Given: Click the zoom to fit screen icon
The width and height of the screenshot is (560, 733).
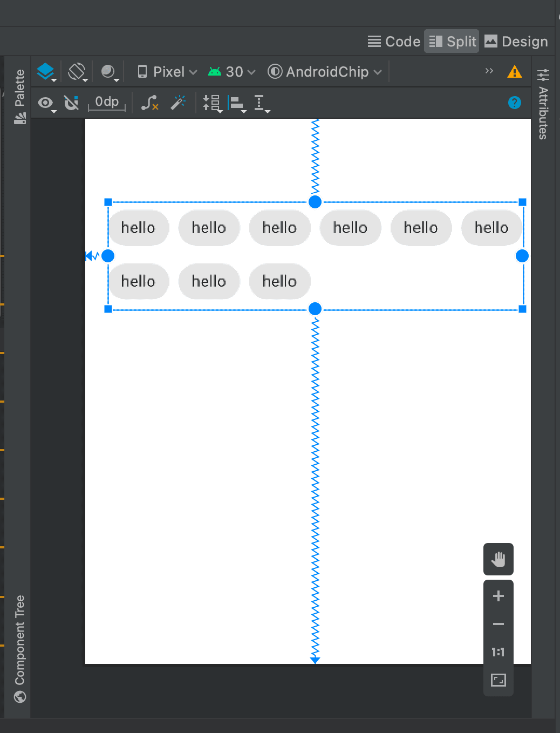Looking at the screenshot, I should coord(498,680).
